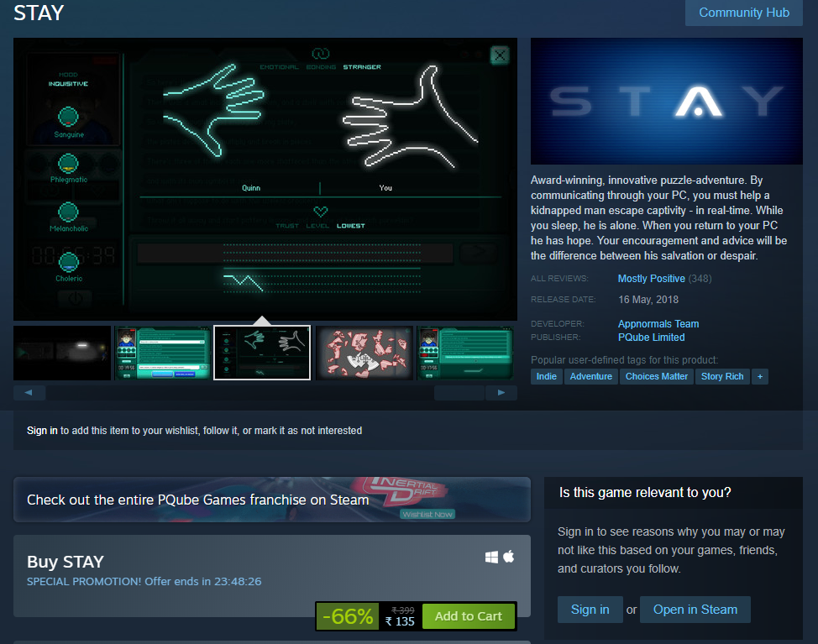The height and width of the screenshot is (644, 818).
Task: Click the Sign in button in relevance panel
Action: pyautogui.click(x=590, y=610)
